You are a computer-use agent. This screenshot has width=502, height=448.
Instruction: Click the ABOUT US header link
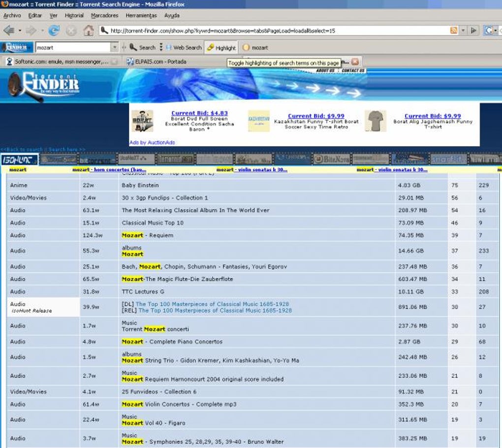(325, 70)
